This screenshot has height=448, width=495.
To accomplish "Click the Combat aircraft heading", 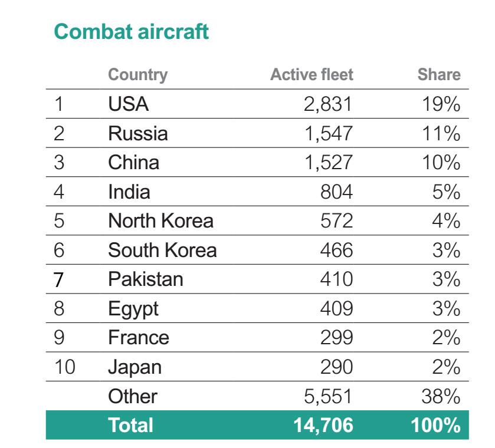I will pyautogui.click(x=132, y=32).
